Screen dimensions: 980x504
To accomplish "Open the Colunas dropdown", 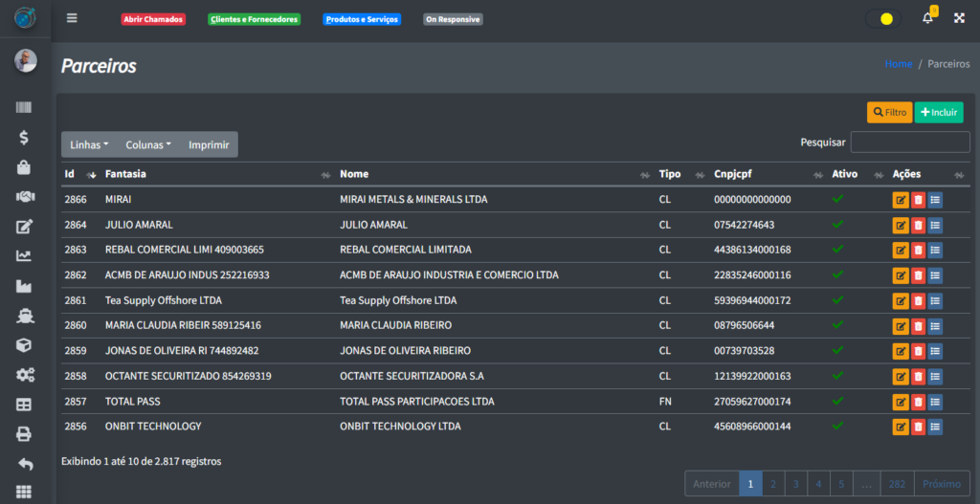I will (x=148, y=144).
